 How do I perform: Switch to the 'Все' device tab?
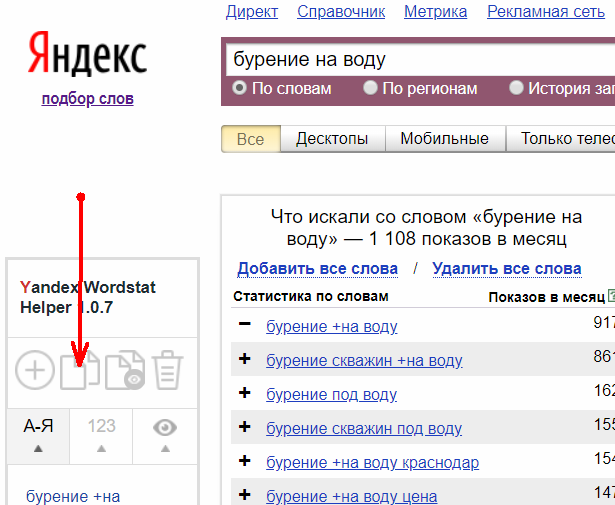coord(251,139)
